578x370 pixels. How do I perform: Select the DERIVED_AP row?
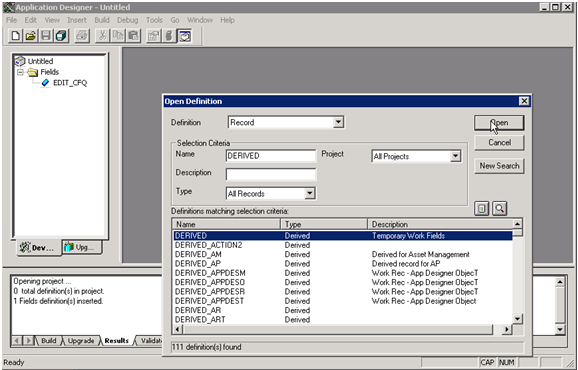pos(343,264)
